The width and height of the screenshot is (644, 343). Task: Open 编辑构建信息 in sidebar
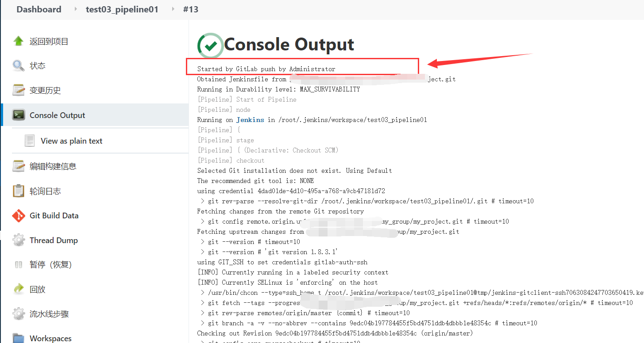pos(53,166)
